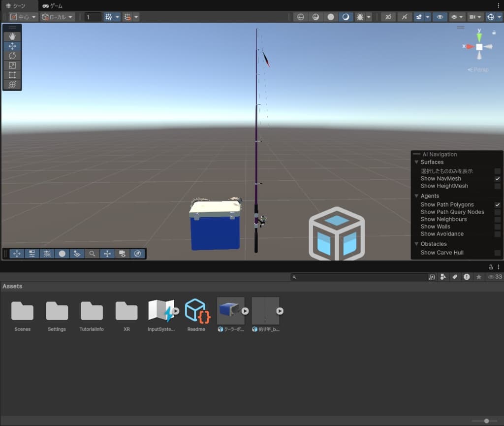Click the compass icon in bottom scene overlay bar
This screenshot has width=504, height=426.
(x=137, y=254)
